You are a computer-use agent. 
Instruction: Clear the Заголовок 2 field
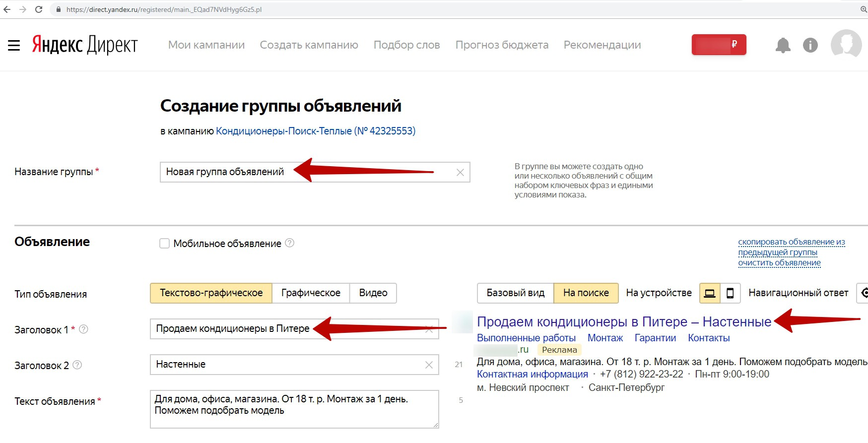(x=429, y=365)
